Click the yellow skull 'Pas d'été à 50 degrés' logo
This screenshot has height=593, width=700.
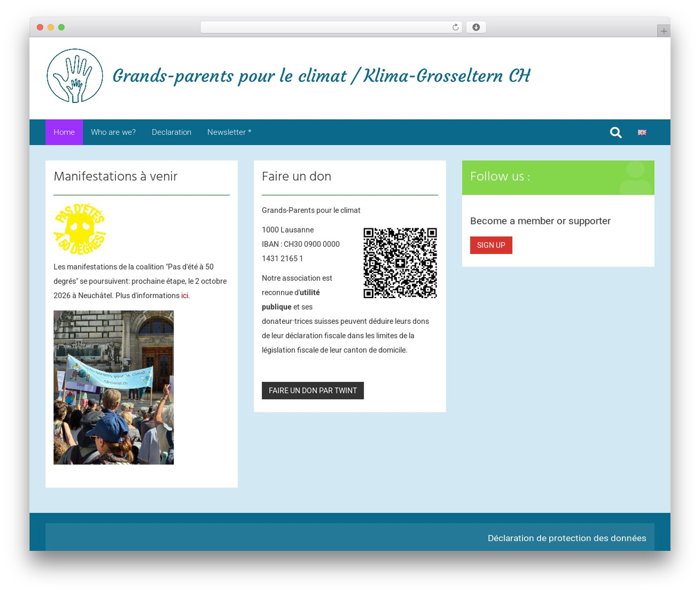[x=80, y=229]
